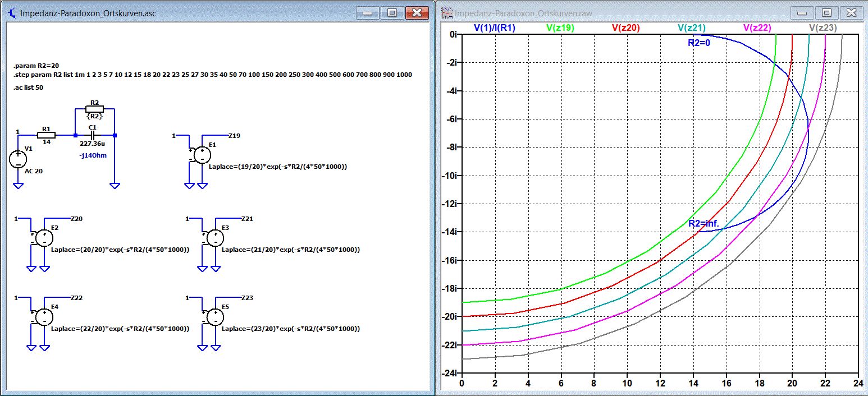Click the gray V(z23) trace label
Image resolution: width=868 pixels, height=396 pixels.
(823, 27)
